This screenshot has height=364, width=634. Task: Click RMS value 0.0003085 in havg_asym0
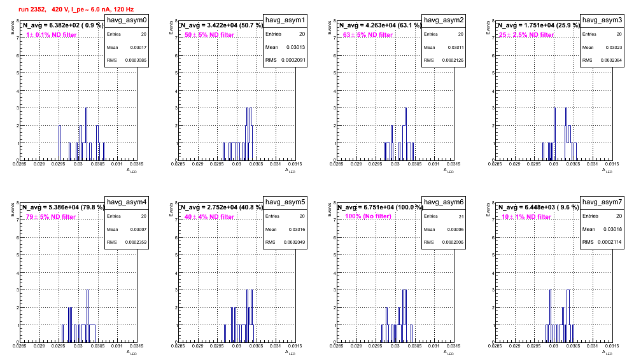pos(136,60)
